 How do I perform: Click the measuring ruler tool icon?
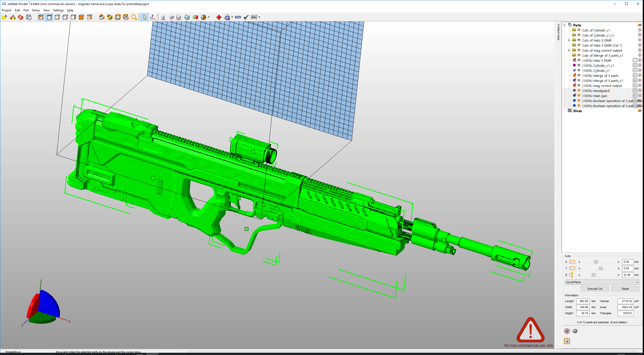coord(238,17)
